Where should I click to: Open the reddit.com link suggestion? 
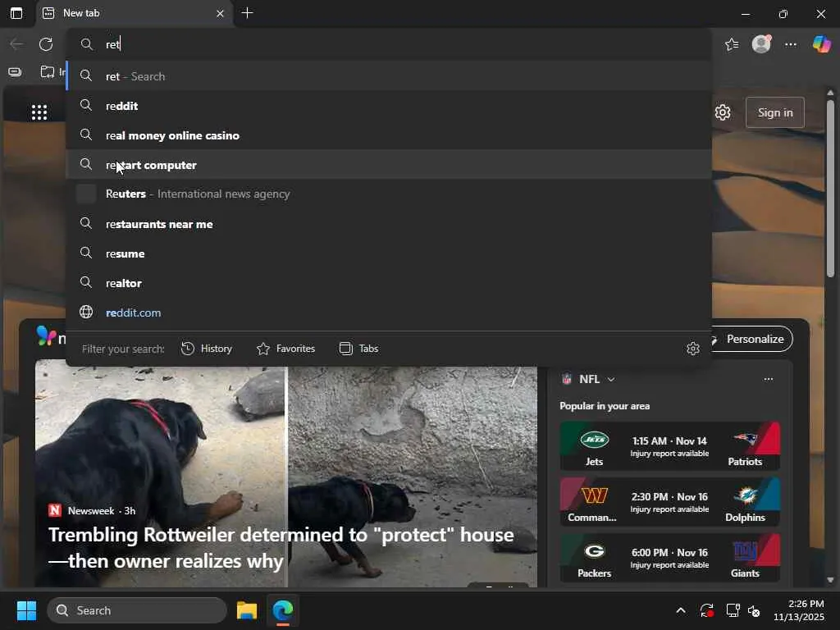point(390,313)
